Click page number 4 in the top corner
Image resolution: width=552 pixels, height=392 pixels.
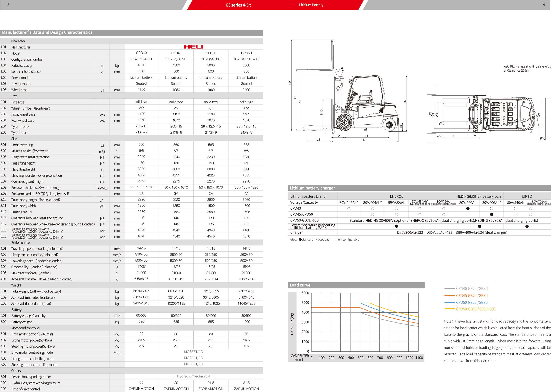[x=544, y=5]
